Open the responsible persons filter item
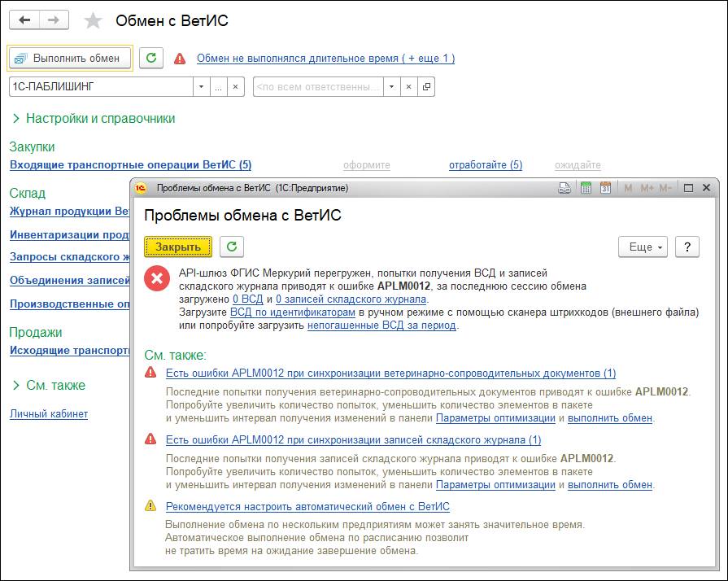 [426, 87]
